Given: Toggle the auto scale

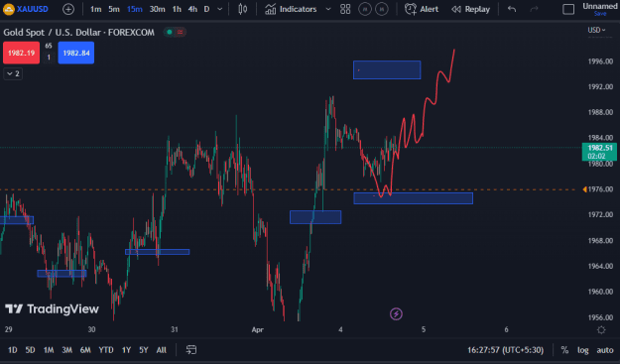Looking at the screenshot, I should [605, 350].
